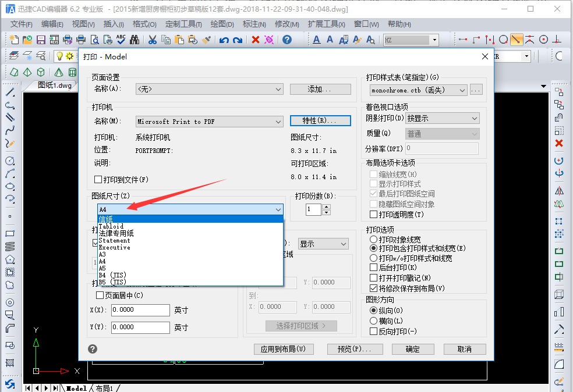Open the 编辑(E) menu

point(52,24)
